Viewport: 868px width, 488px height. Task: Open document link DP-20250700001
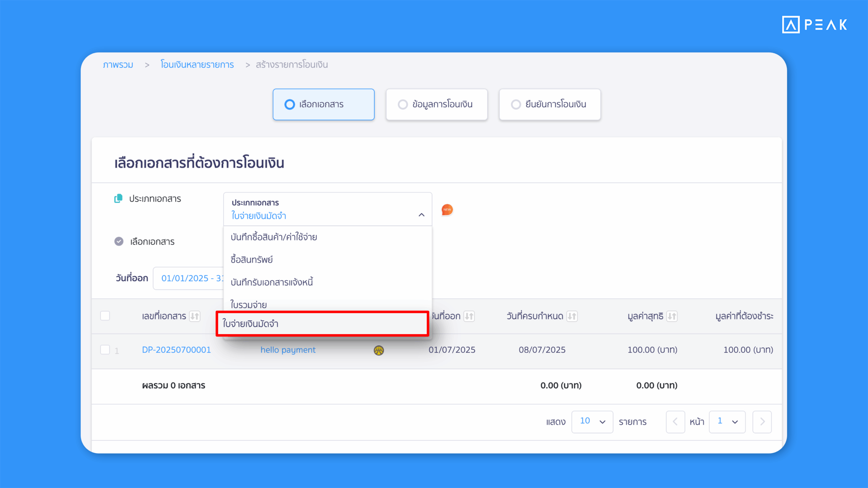pos(176,350)
